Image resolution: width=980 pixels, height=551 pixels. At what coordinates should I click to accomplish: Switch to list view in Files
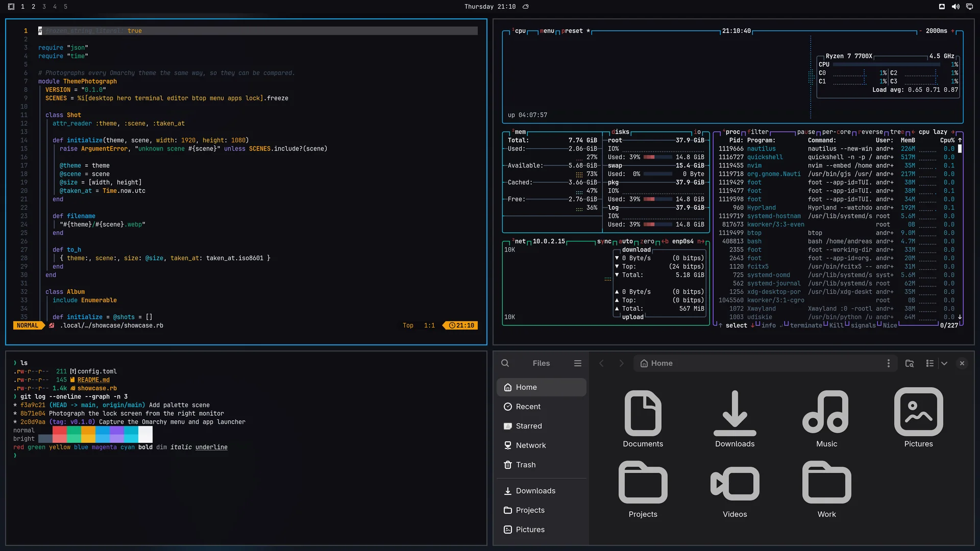point(929,363)
